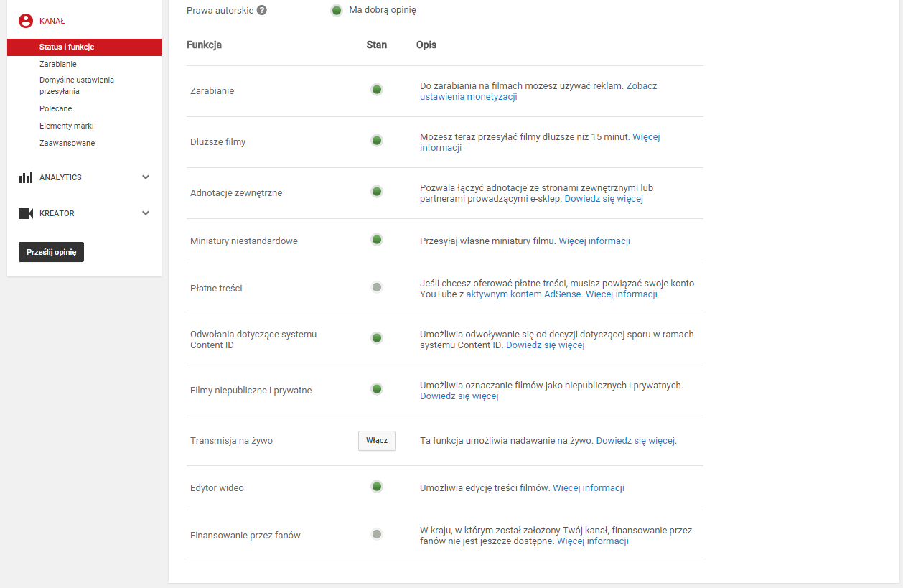Click the Adnotacje zewnętrzne feature name

pos(236,193)
